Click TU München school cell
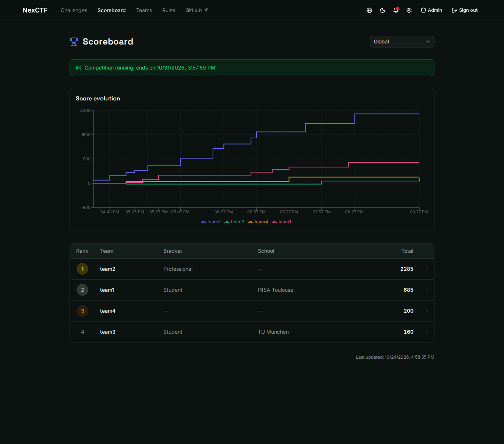Image resolution: width=504 pixels, height=444 pixels. click(x=273, y=332)
